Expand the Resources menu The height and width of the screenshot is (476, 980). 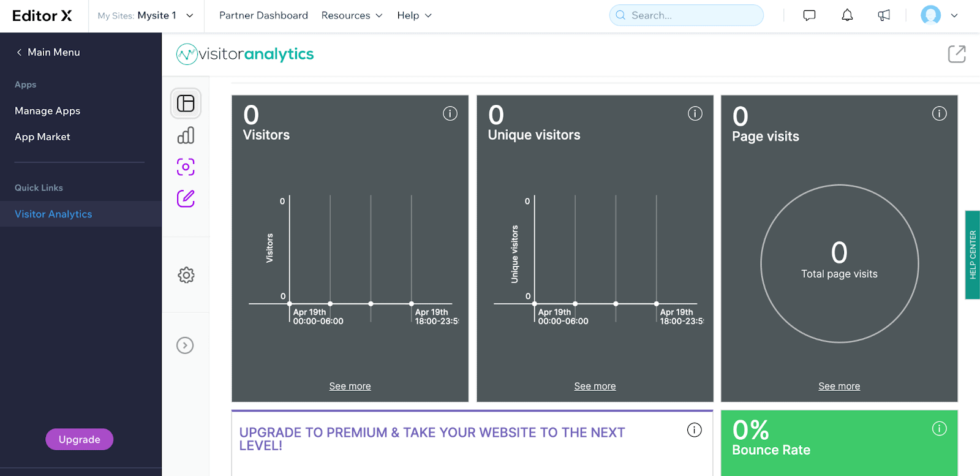click(x=352, y=15)
